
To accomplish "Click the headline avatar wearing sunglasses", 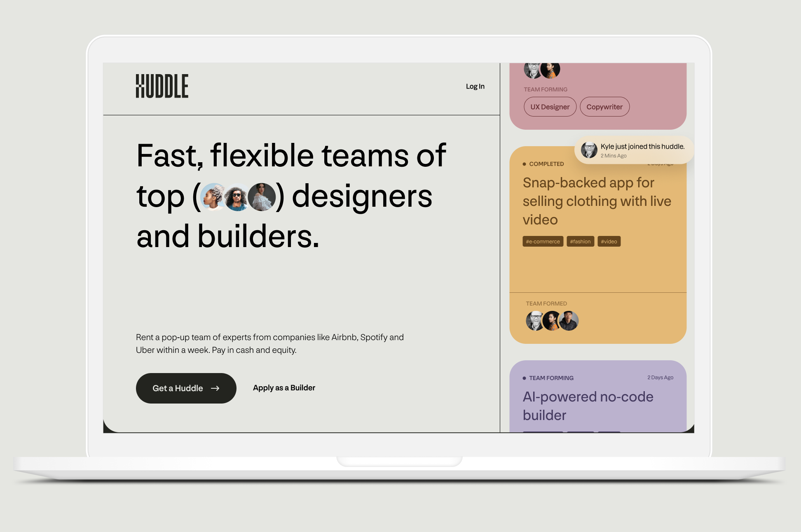I will (237, 197).
